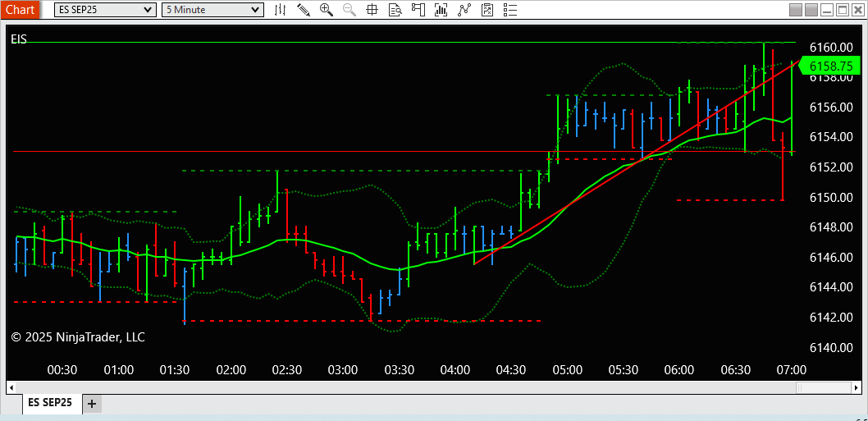Click the 04:30 time axis label
This screenshot has height=421, width=868.
click(511, 369)
